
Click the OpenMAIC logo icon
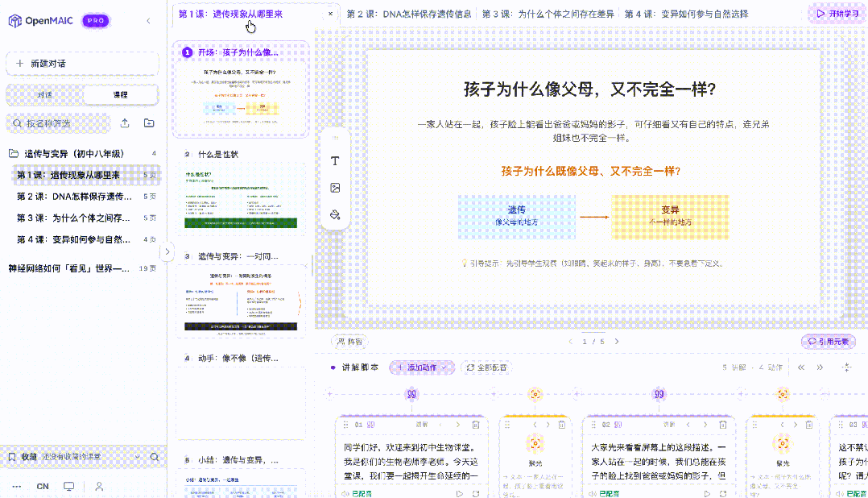coord(15,20)
